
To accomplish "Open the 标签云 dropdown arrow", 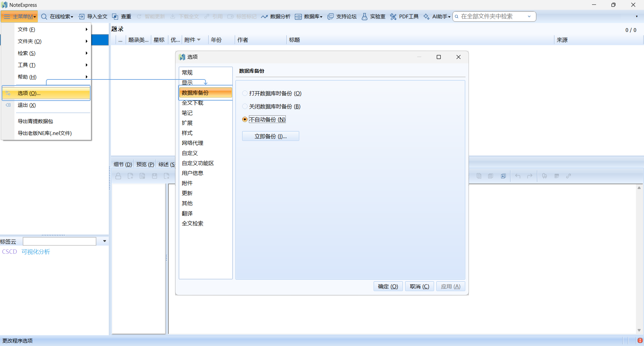I will pyautogui.click(x=105, y=241).
